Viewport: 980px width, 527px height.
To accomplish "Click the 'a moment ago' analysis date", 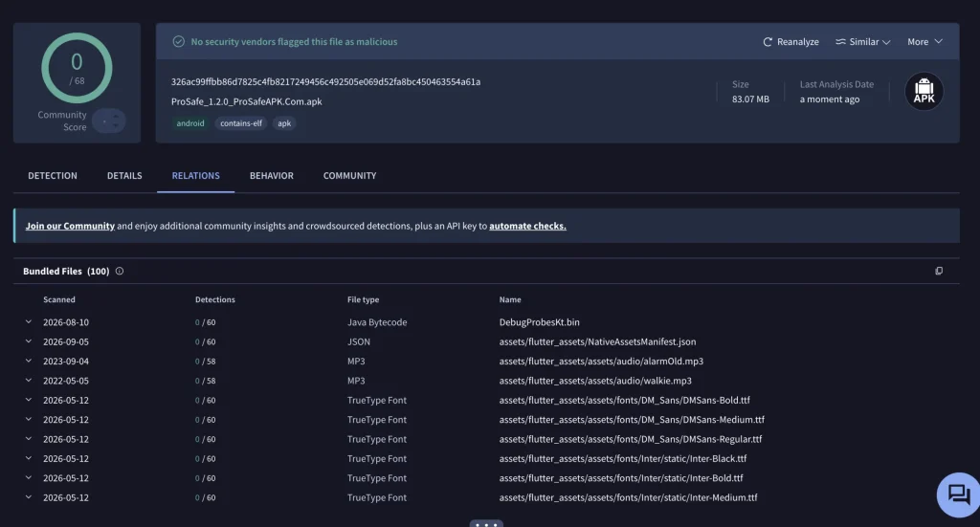I will [830, 99].
